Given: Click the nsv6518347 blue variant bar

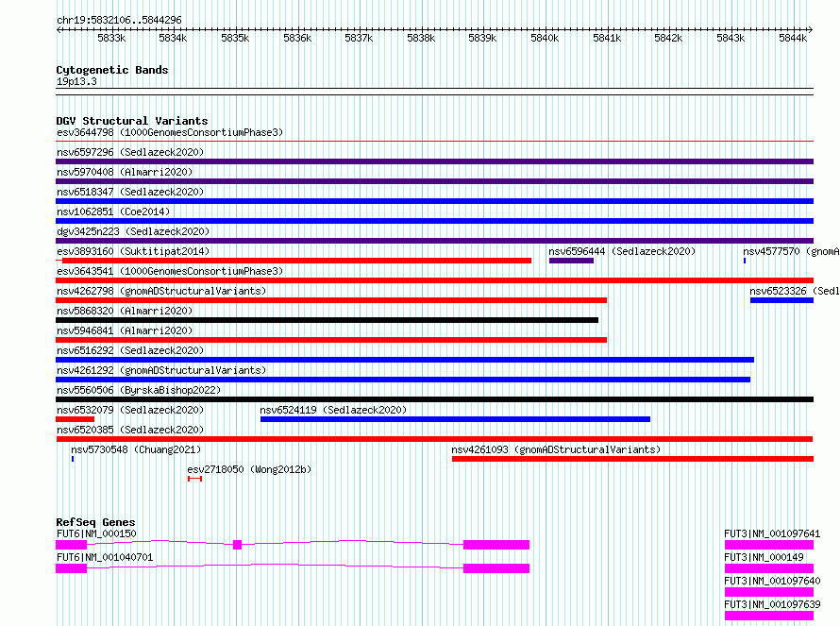Looking at the screenshot, I should 434,201.
